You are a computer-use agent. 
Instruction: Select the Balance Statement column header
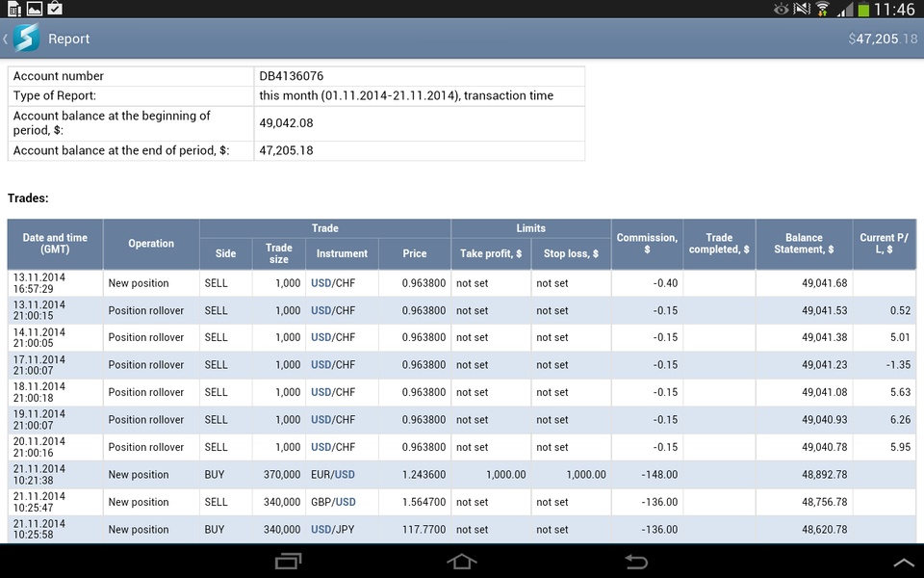(x=804, y=244)
